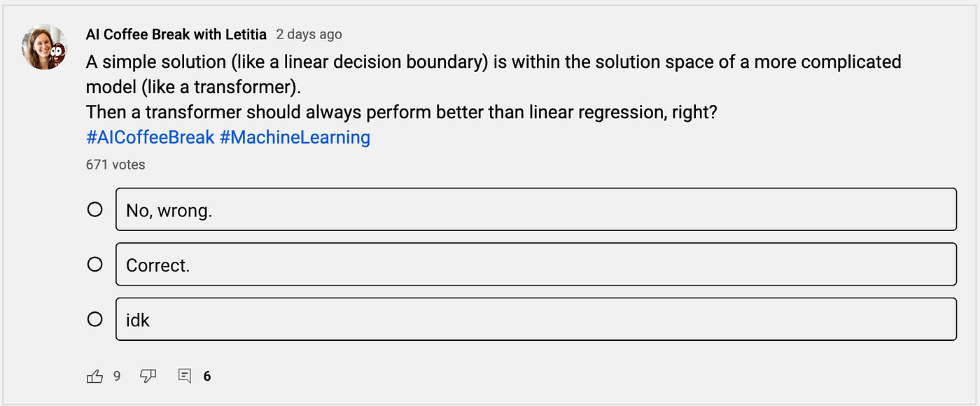Open comments via the speech bubble icon
This screenshot has height=406, width=980.
point(185,377)
